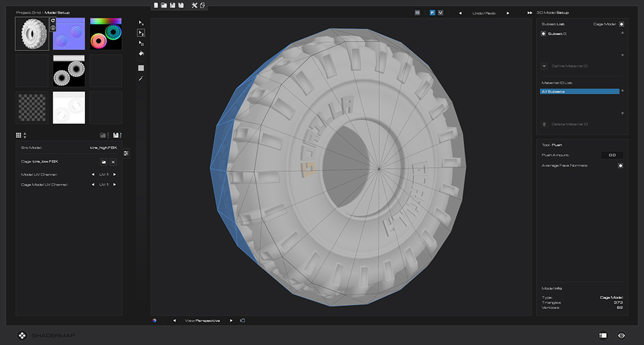Toggle the eye preview icon in the bottom bar

[x=621, y=336]
